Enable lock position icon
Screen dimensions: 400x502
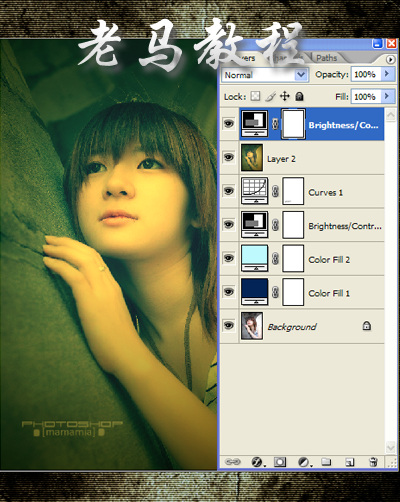(285, 97)
